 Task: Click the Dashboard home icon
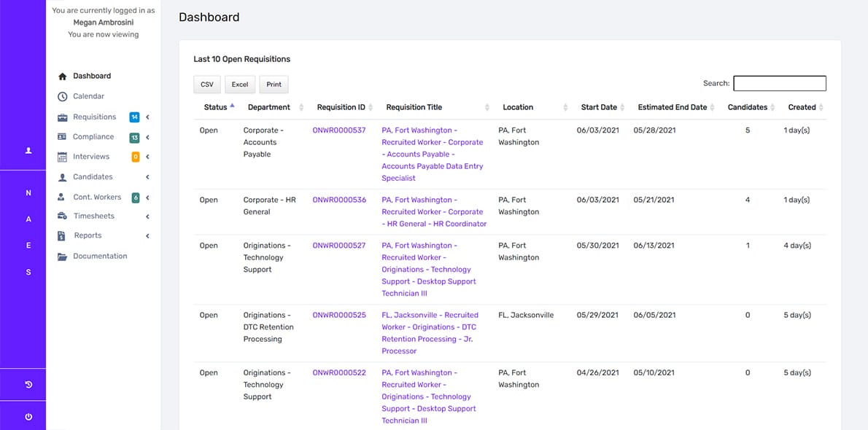[62, 77]
